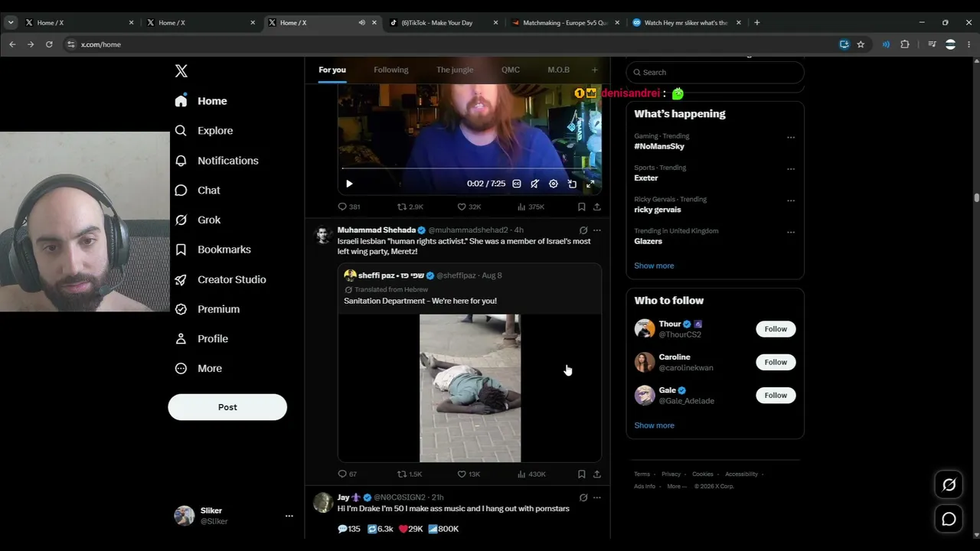Switch to the Following timeline tab
The width and height of the screenshot is (980, 551).
click(x=391, y=70)
